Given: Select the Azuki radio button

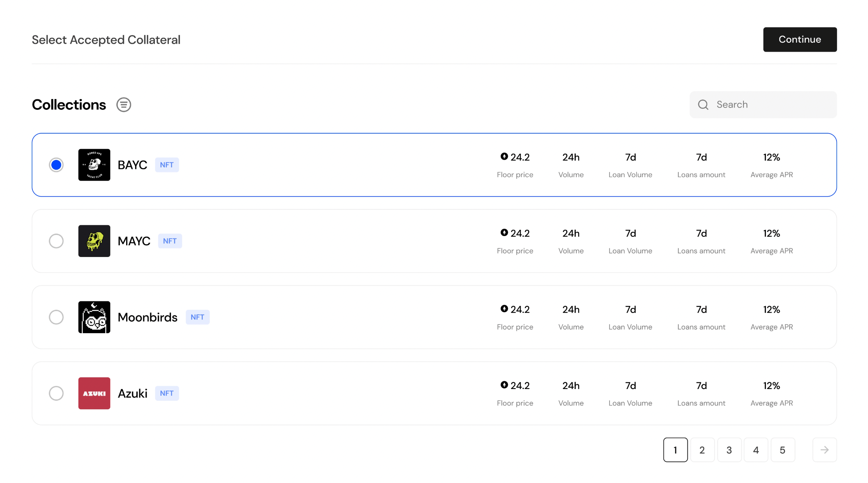Looking at the screenshot, I should (x=56, y=393).
